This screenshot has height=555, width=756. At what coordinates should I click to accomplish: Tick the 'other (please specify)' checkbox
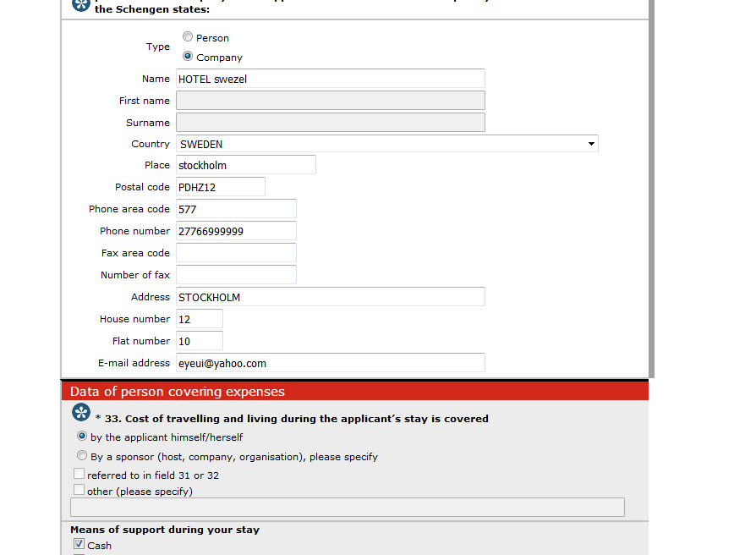tap(79, 490)
